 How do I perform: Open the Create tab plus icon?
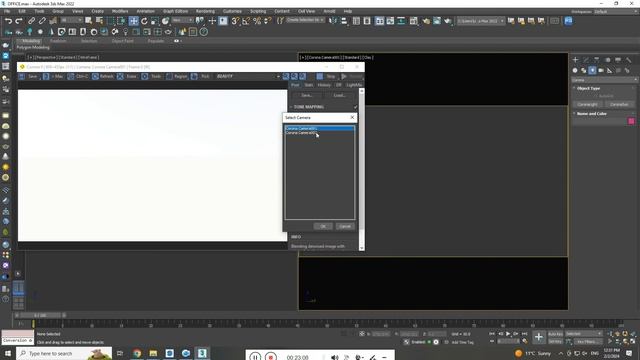coord(576,60)
